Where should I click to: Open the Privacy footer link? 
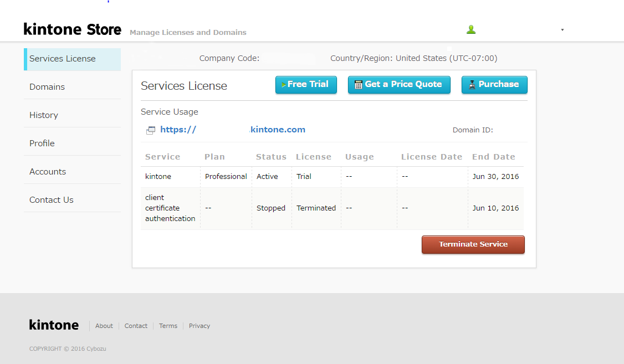pyautogui.click(x=200, y=326)
